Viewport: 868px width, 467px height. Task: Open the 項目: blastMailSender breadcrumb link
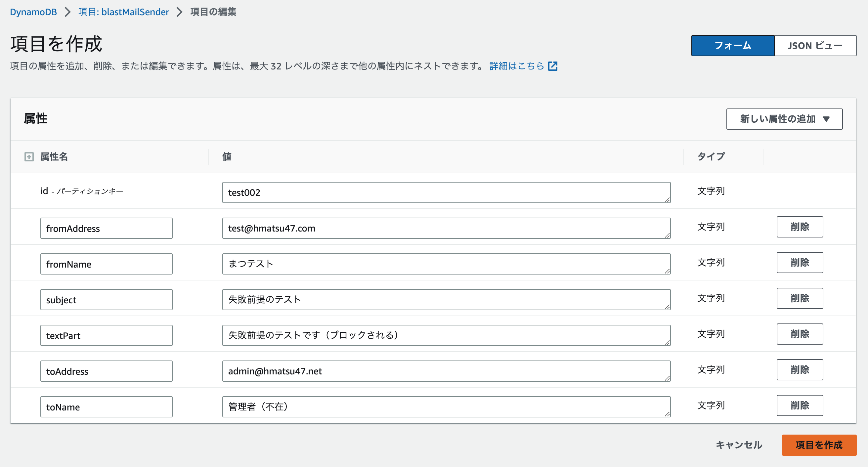[123, 12]
